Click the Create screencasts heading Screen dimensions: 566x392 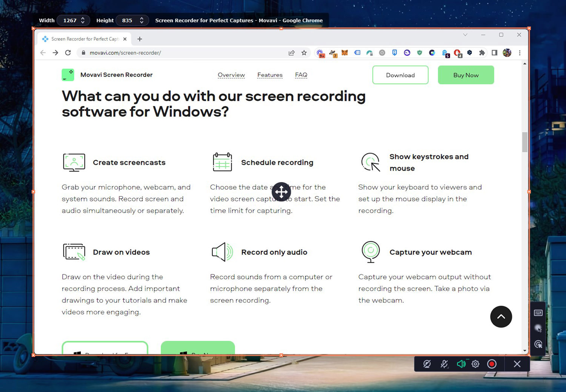[129, 162]
